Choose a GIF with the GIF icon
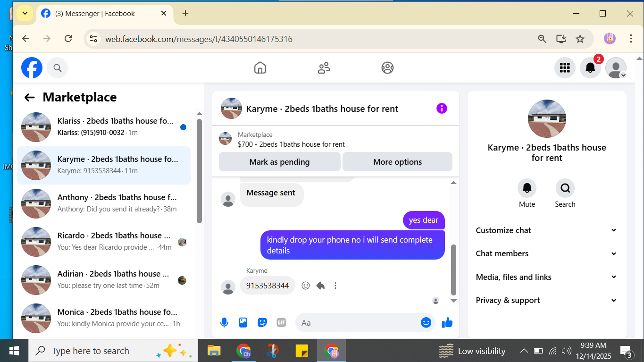This screenshot has height=362, width=644. pos(281,323)
